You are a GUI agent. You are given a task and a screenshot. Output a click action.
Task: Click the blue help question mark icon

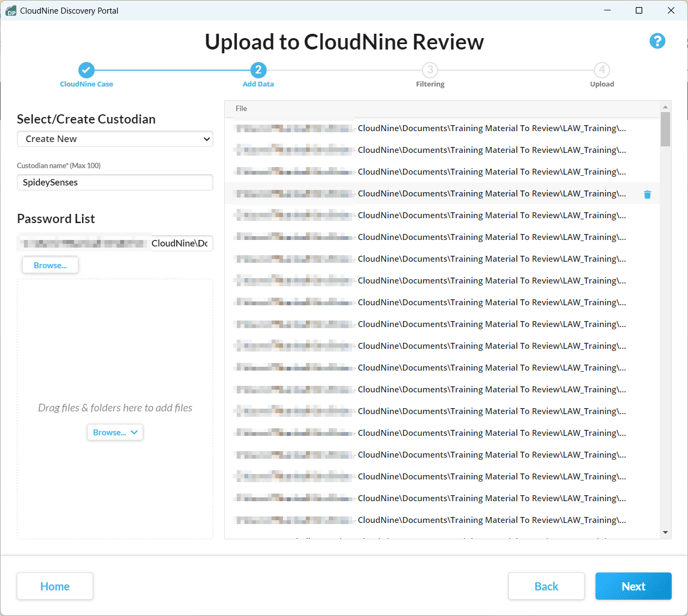657,41
